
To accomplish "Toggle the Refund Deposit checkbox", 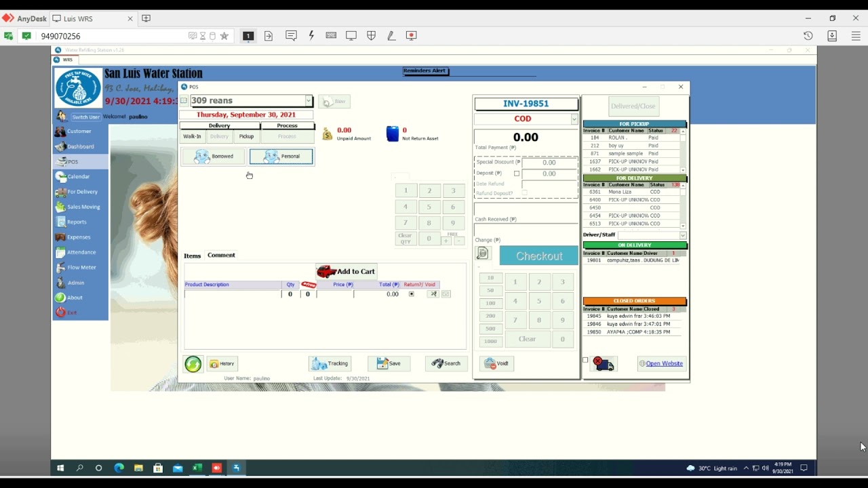I will click(x=524, y=193).
